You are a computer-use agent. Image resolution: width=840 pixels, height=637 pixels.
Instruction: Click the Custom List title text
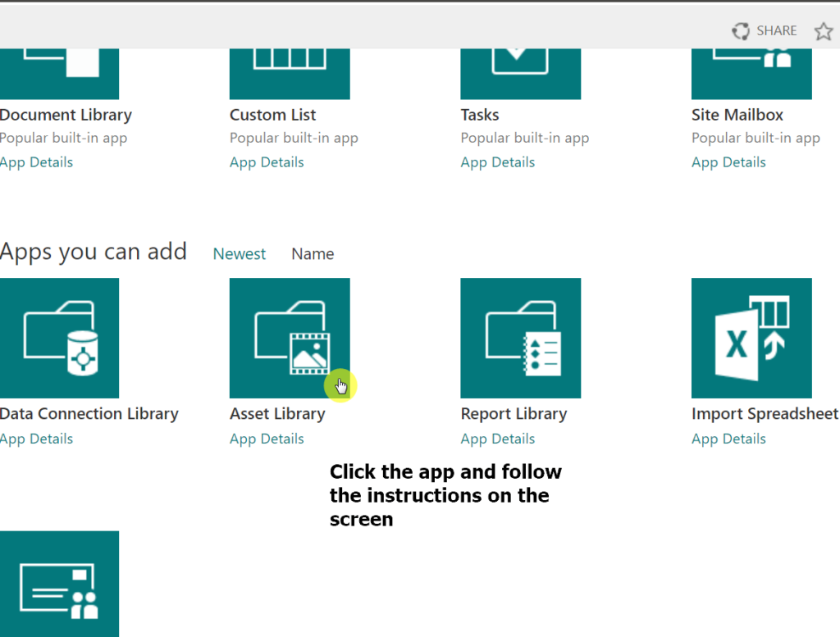click(x=272, y=115)
